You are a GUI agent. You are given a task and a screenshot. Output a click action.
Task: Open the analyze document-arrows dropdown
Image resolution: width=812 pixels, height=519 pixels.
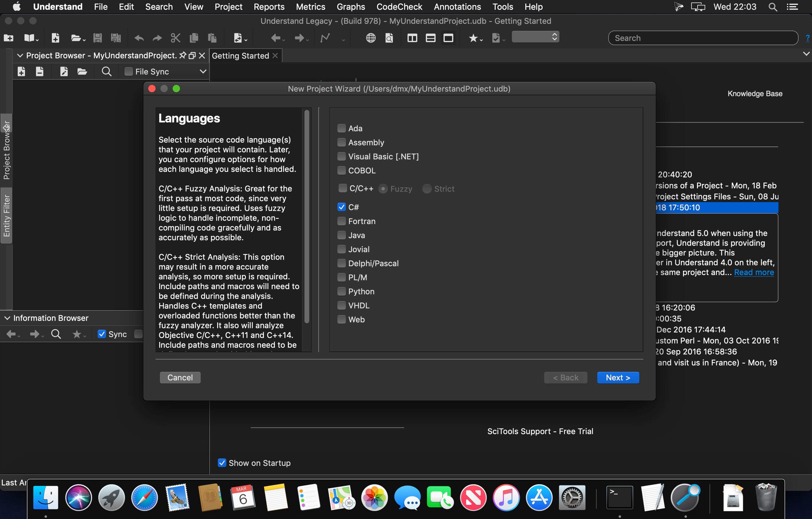point(240,38)
